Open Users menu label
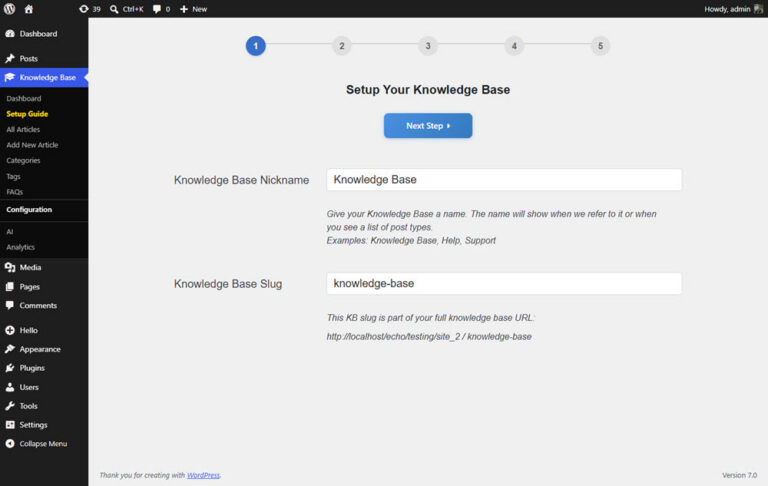 point(29,387)
